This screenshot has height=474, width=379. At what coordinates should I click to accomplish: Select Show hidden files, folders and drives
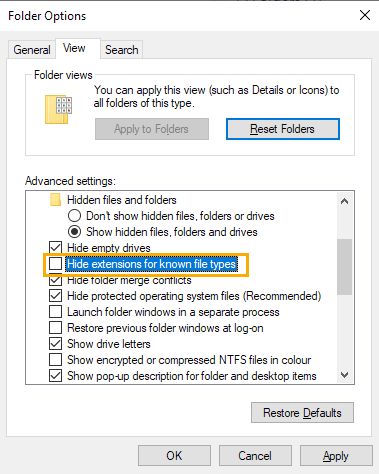(74, 232)
